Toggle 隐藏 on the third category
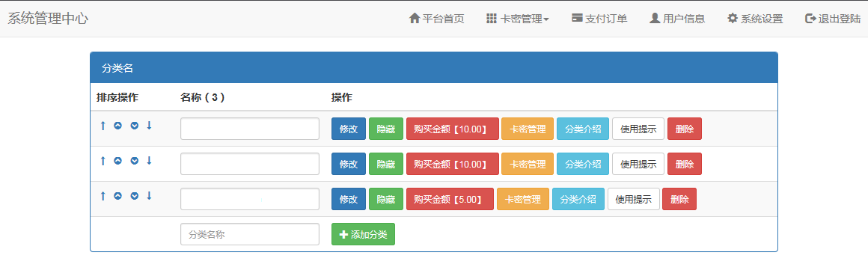The width and height of the screenshot is (868, 276). [x=386, y=199]
